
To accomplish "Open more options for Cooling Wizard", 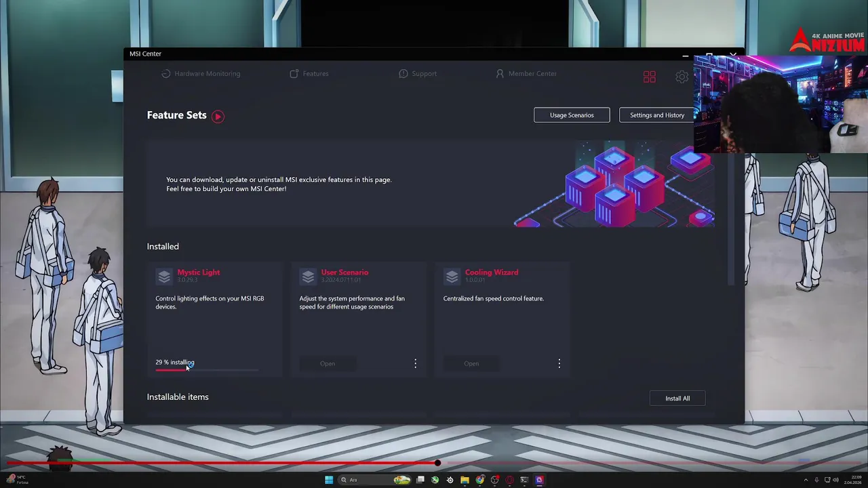I will click(x=559, y=364).
